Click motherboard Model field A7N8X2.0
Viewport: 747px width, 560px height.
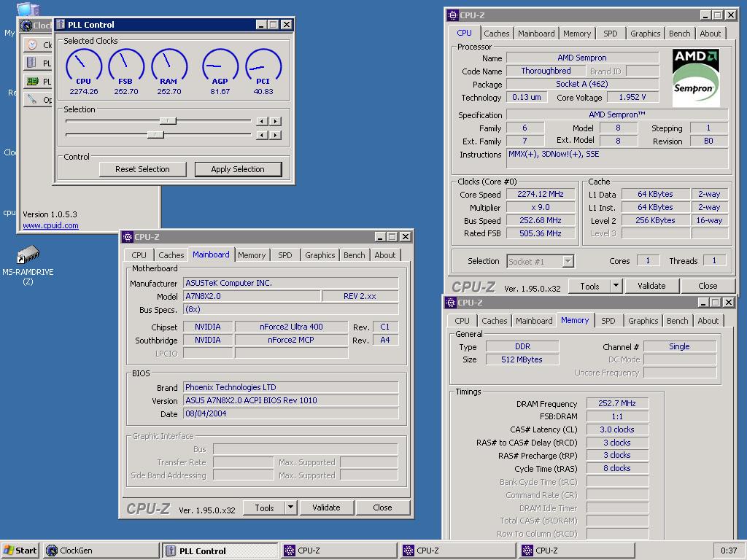252,296
